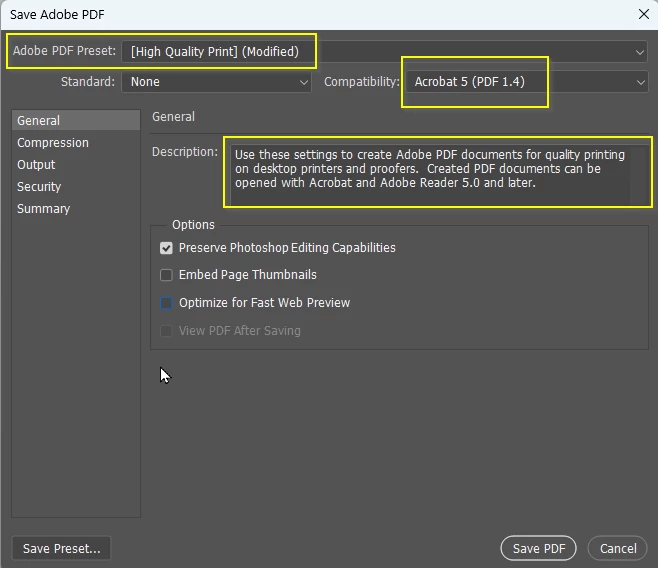Open the Standard dropdown set to None
This screenshot has width=658, height=568.
click(x=216, y=82)
